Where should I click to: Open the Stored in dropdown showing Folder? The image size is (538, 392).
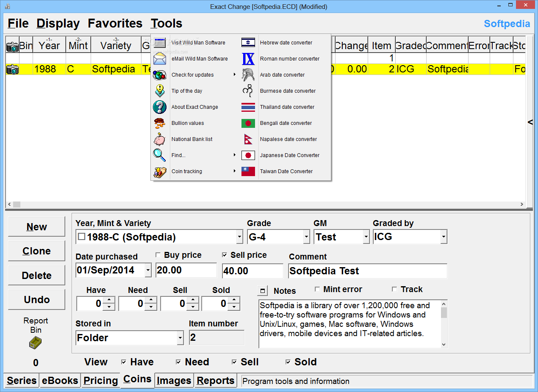click(180, 338)
